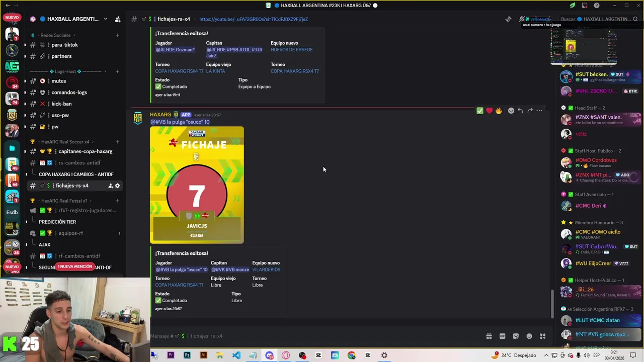Open more options for HAXARG message

coord(539,111)
